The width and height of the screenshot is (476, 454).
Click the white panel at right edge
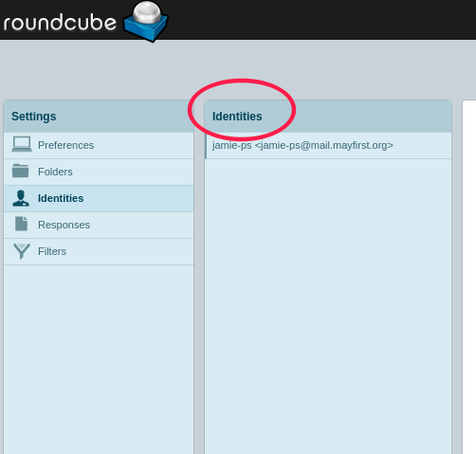tap(469, 278)
